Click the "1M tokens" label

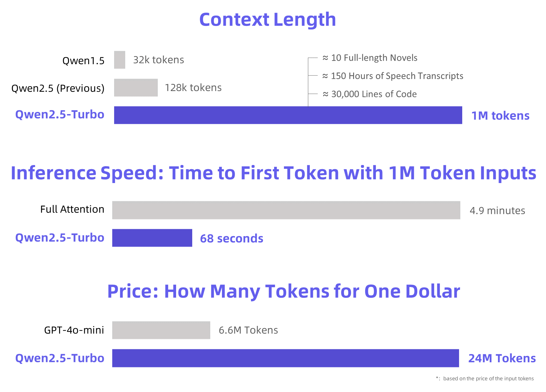(x=500, y=116)
